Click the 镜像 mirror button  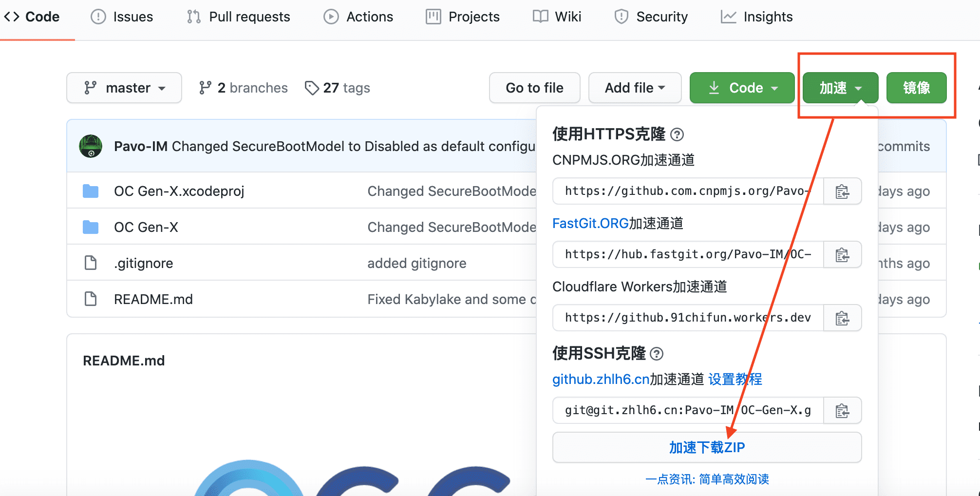pyautogui.click(x=917, y=88)
